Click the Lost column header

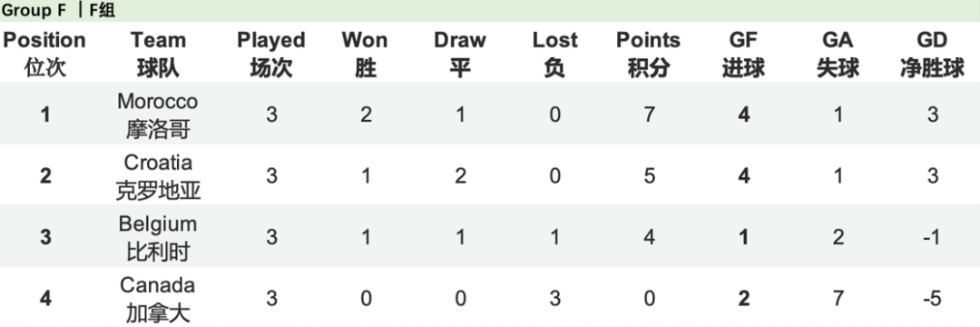pyautogui.click(x=555, y=54)
